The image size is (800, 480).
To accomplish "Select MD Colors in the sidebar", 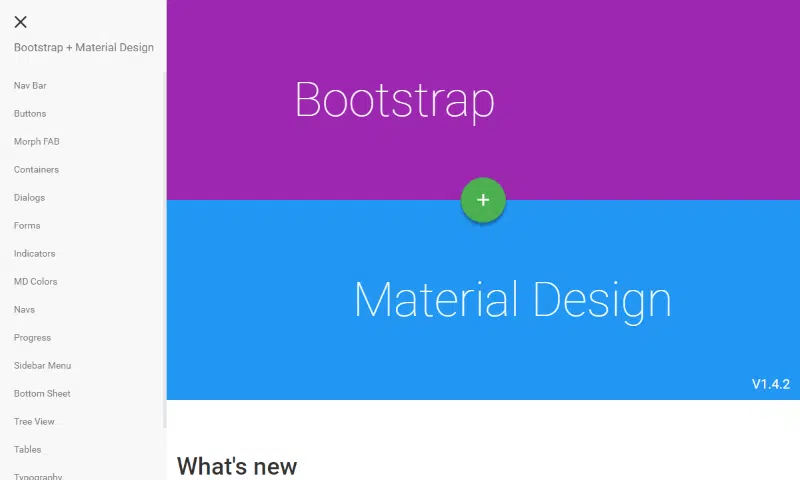I will click(36, 282).
